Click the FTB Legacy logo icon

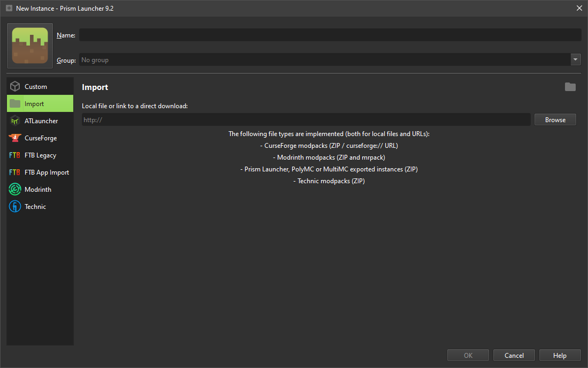[x=14, y=155]
